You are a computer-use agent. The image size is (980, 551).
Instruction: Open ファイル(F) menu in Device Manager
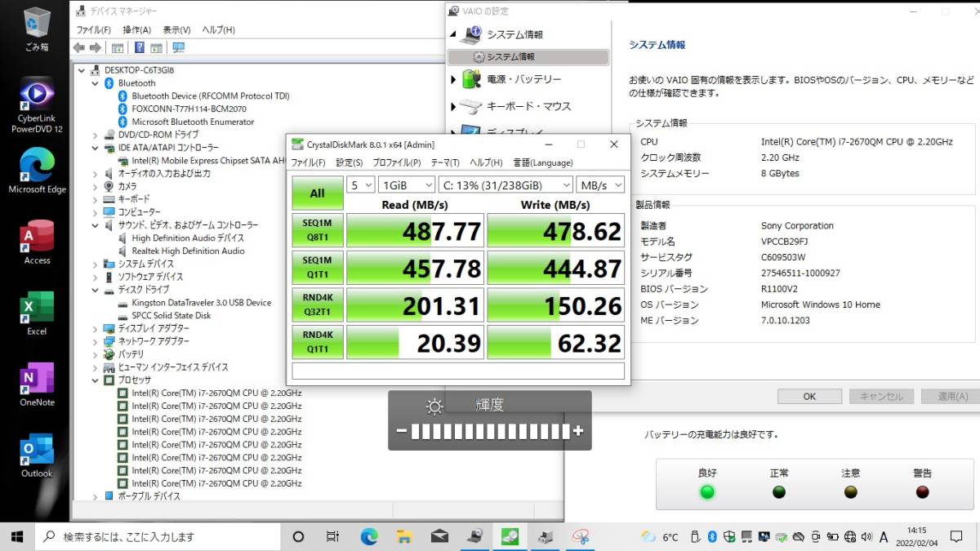(93, 30)
